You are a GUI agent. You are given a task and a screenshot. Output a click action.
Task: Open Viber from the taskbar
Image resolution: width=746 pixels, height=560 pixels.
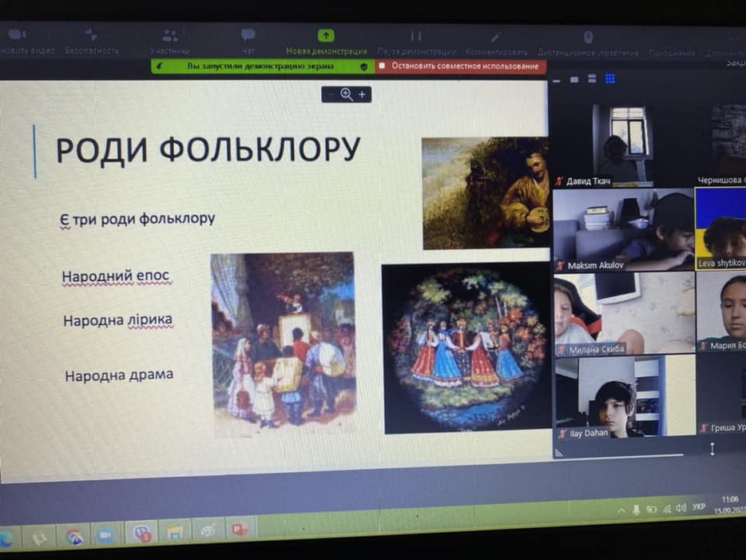(142, 534)
